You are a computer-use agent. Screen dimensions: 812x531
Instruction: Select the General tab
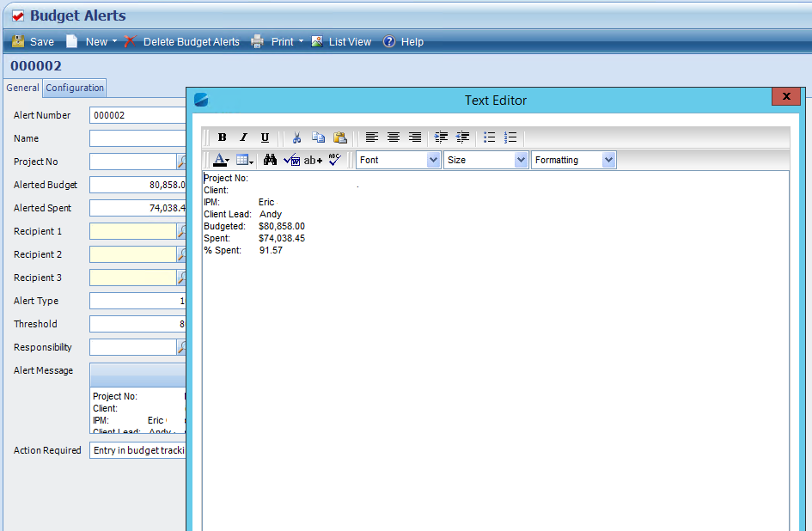point(23,88)
